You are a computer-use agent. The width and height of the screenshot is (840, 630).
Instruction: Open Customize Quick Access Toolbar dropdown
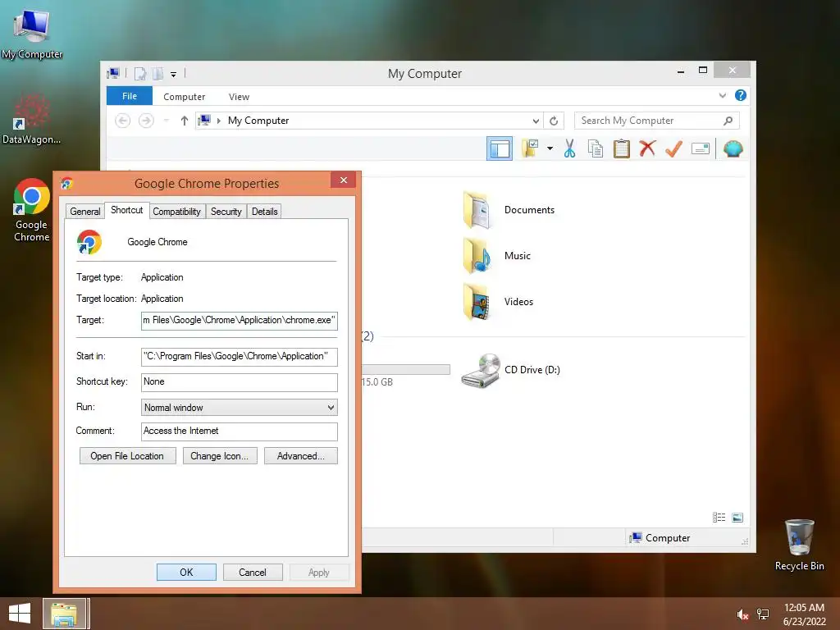[174, 74]
